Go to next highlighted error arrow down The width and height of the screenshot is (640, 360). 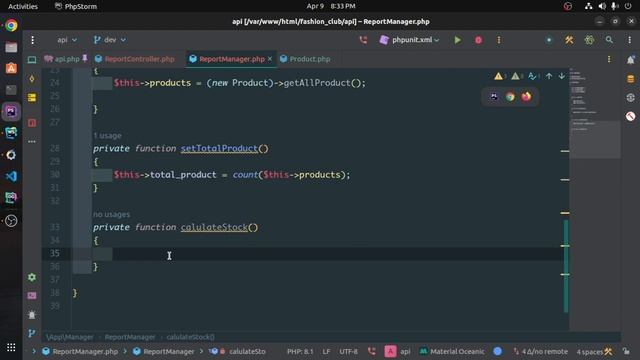(562, 76)
